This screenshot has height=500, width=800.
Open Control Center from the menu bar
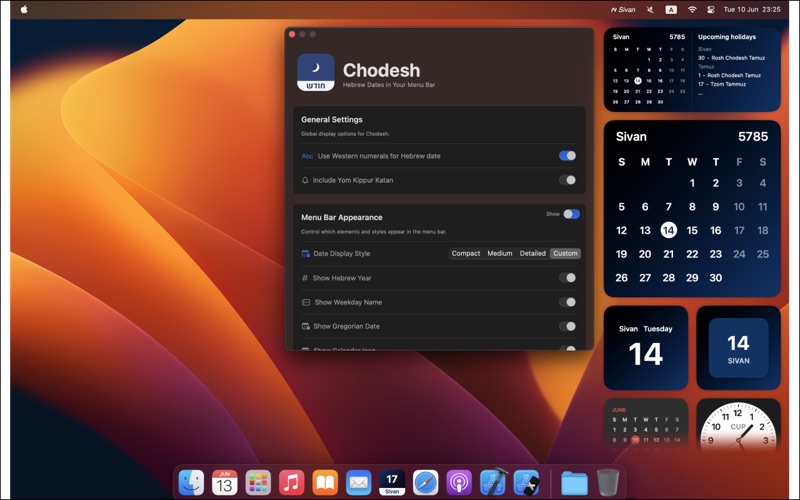click(711, 9)
